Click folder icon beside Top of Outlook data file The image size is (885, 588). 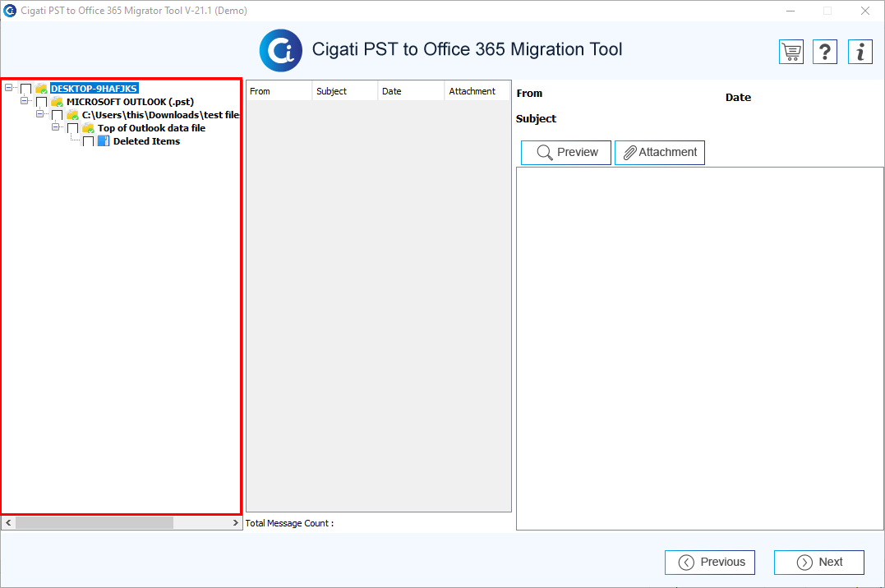(x=88, y=128)
